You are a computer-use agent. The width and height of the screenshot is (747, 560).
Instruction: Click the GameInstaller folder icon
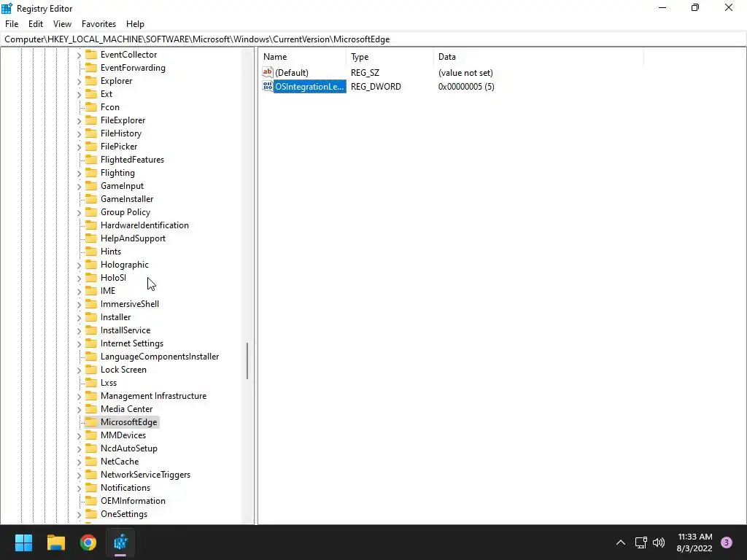tap(91, 199)
